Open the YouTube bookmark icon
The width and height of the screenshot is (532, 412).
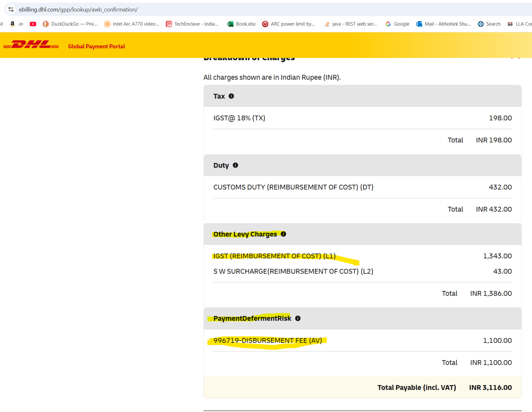(x=33, y=24)
